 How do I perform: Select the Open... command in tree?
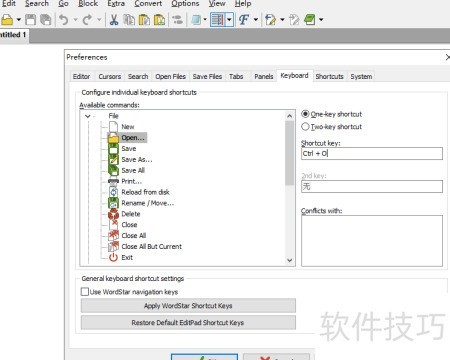point(133,138)
